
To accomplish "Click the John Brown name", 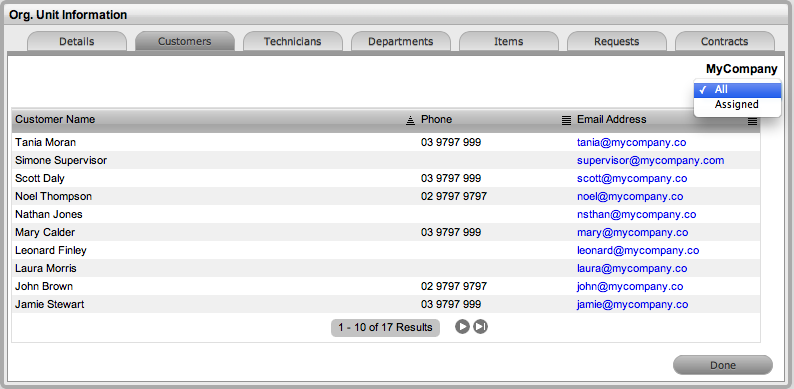I will pyautogui.click(x=44, y=287).
